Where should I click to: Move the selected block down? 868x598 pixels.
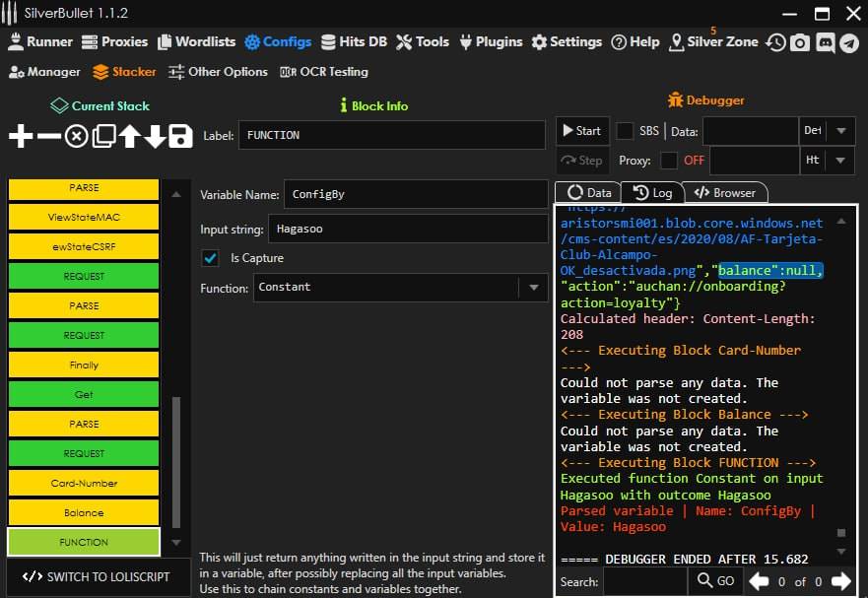pos(155,136)
